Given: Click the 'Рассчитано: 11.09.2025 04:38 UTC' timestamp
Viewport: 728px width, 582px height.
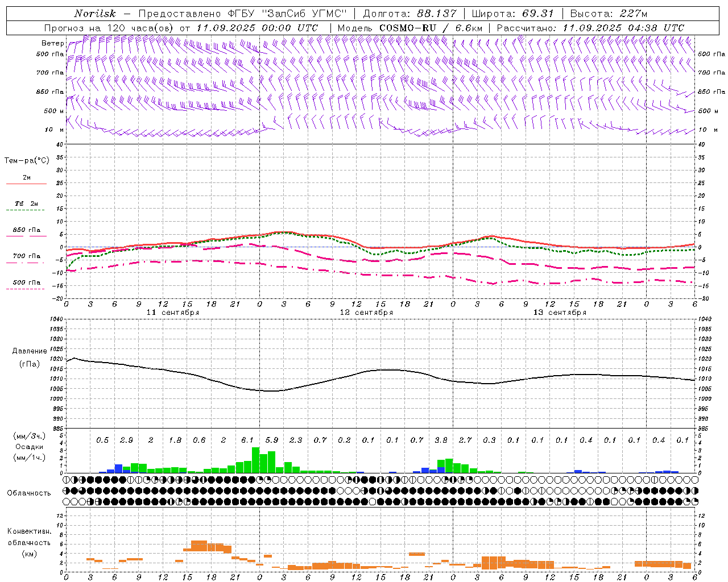Looking at the screenshot, I should coord(590,28).
